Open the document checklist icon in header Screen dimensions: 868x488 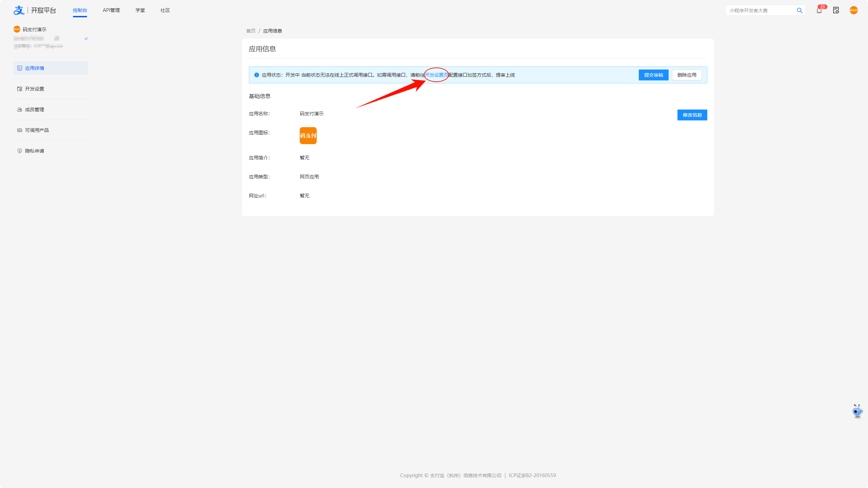(836, 11)
